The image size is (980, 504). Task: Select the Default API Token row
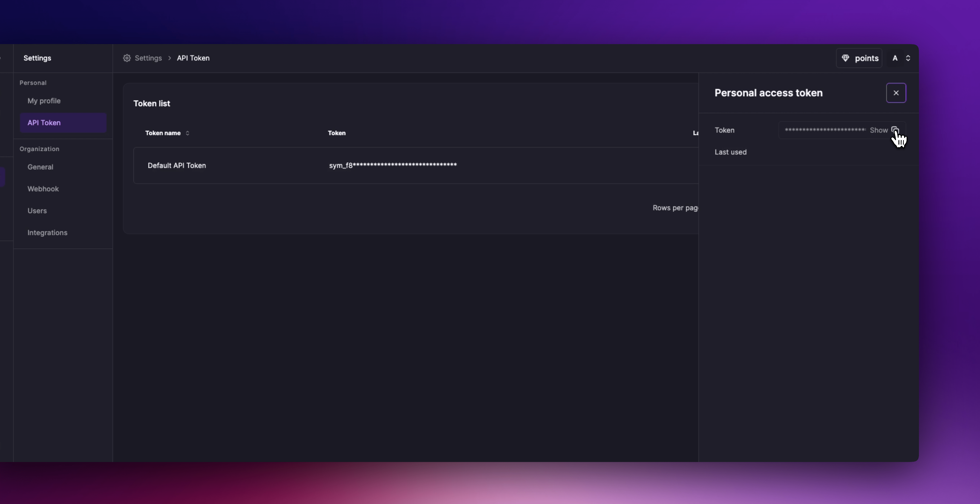[176, 165]
